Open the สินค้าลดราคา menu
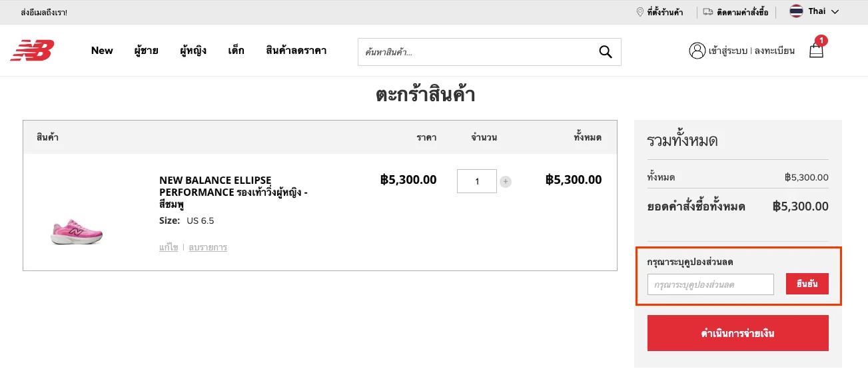Viewport: 868px width, 391px height. click(296, 51)
